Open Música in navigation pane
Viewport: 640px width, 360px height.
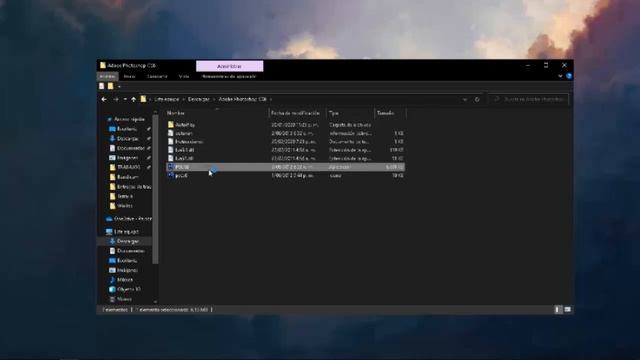pos(125,280)
